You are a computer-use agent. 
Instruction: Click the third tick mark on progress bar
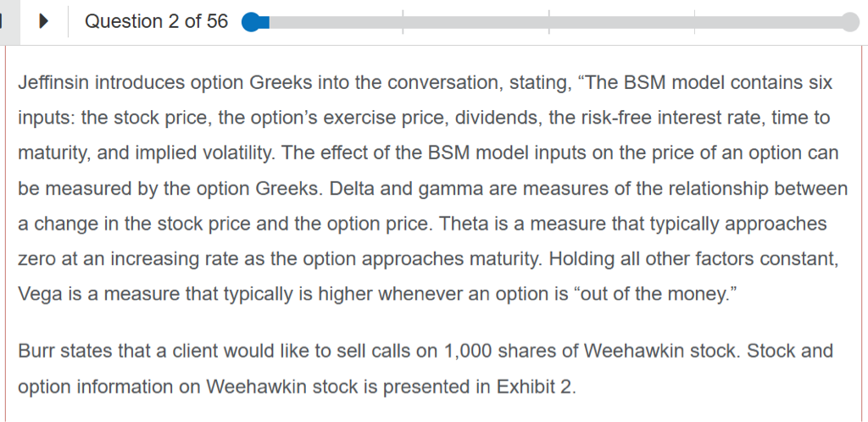pos(694,22)
